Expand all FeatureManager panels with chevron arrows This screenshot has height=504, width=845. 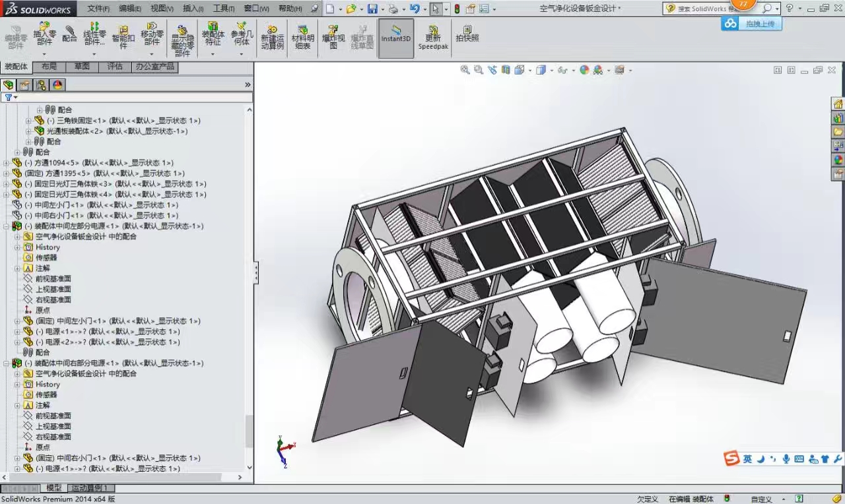tap(248, 84)
